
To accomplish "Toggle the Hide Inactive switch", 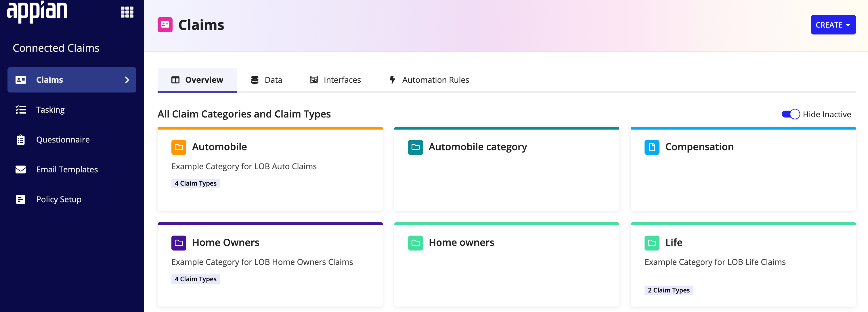I will point(791,114).
